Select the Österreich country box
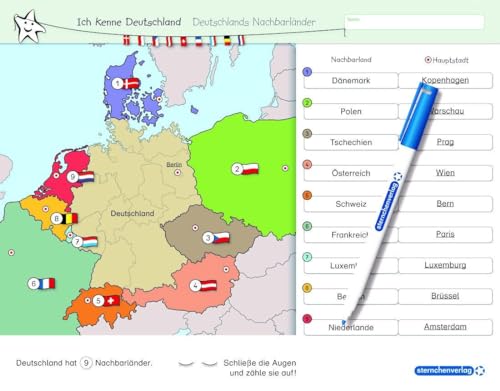The height and width of the screenshot is (391, 500). coord(351,173)
